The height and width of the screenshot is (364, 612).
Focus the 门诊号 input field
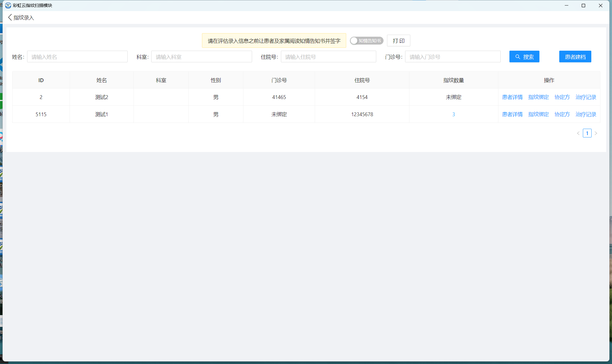point(453,57)
